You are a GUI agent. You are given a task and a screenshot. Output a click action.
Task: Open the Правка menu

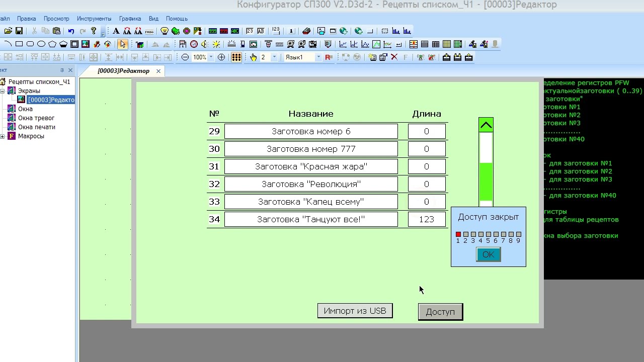(x=26, y=19)
